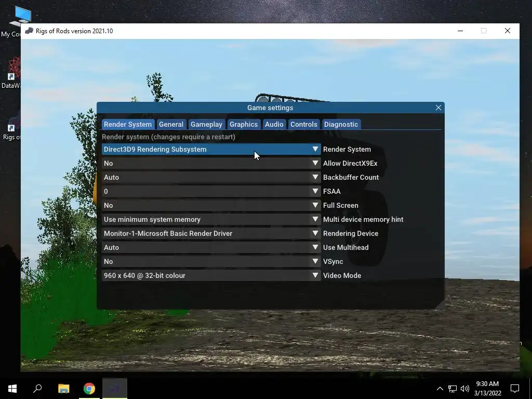Select Rigs of Rods taskbar button
The image size is (532, 399).
(115, 389)
